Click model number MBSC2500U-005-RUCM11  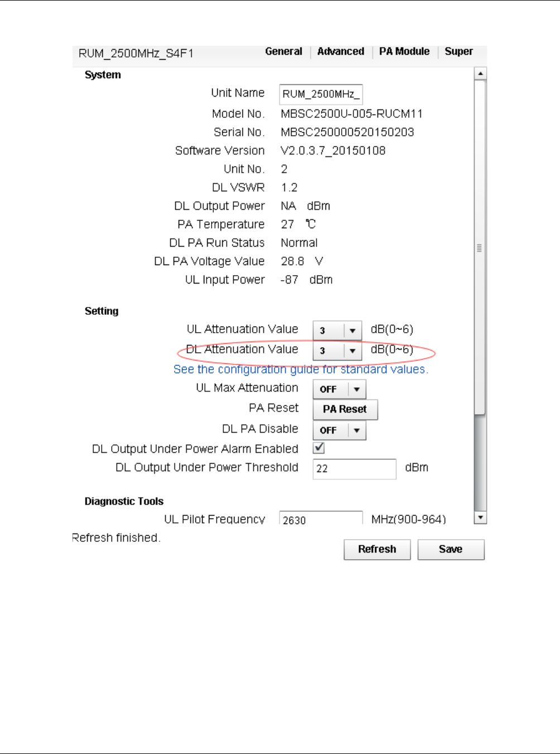pyautogui.click(x=352, y=114)
